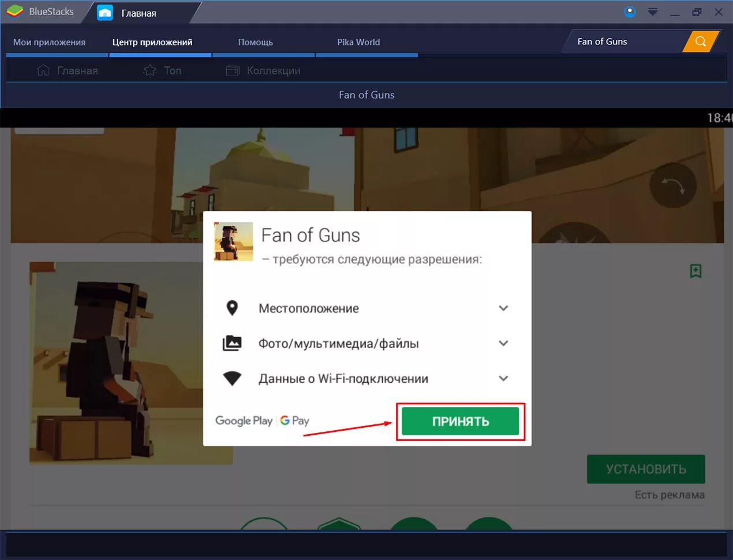Close the BlueStacks window
Screen dimensions: 733x560
coord(719,12)
